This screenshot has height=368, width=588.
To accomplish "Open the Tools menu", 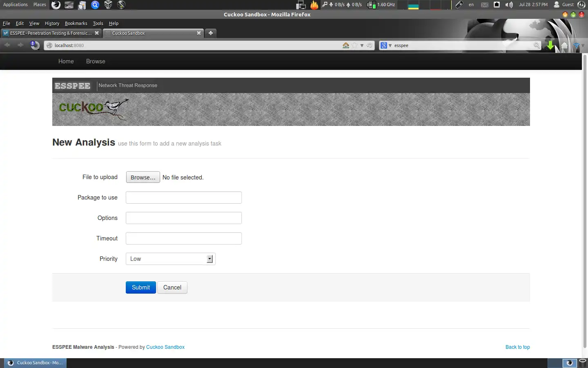I will point(98,23).
